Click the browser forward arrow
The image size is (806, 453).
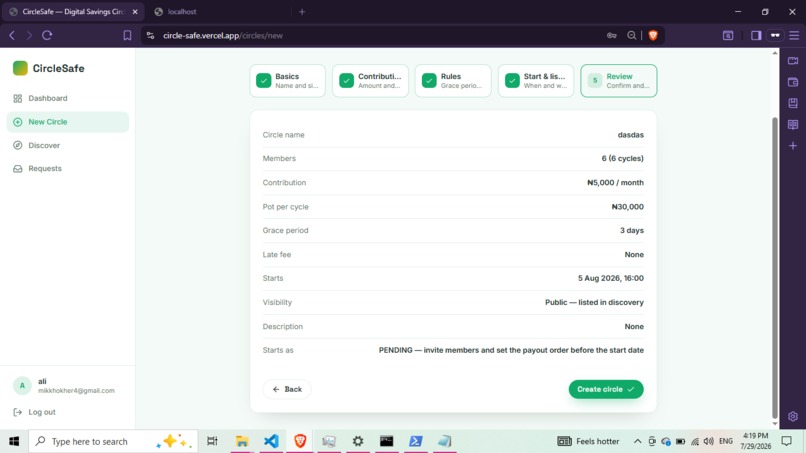coord(29,35)
